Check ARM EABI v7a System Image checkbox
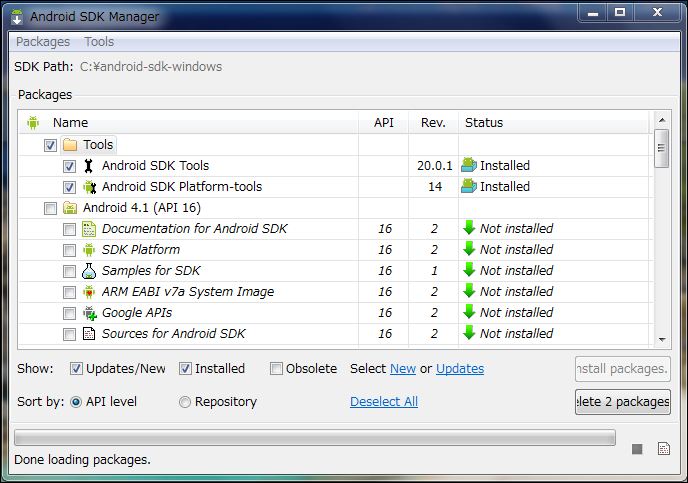The height and width of the screenshot is (483, 688). tap(69, 292)
